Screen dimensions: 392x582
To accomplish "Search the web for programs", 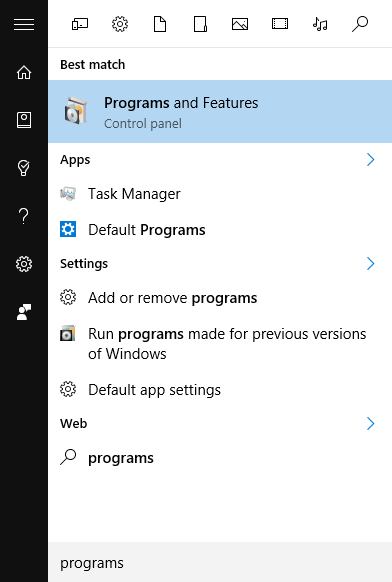I will click(220, 458).
